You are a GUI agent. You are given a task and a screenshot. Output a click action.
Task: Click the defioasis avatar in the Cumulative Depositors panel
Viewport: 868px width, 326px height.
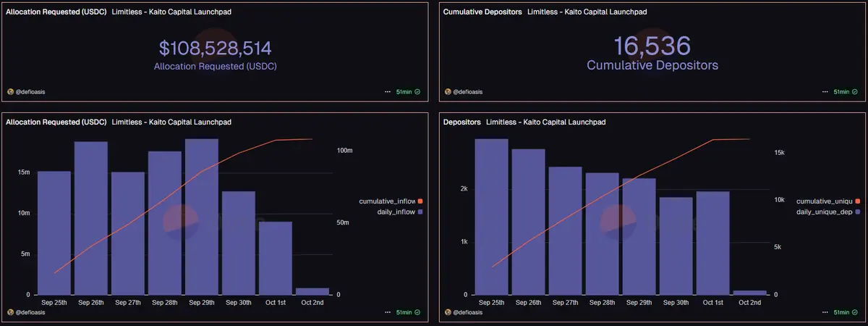tap(448, 92)
